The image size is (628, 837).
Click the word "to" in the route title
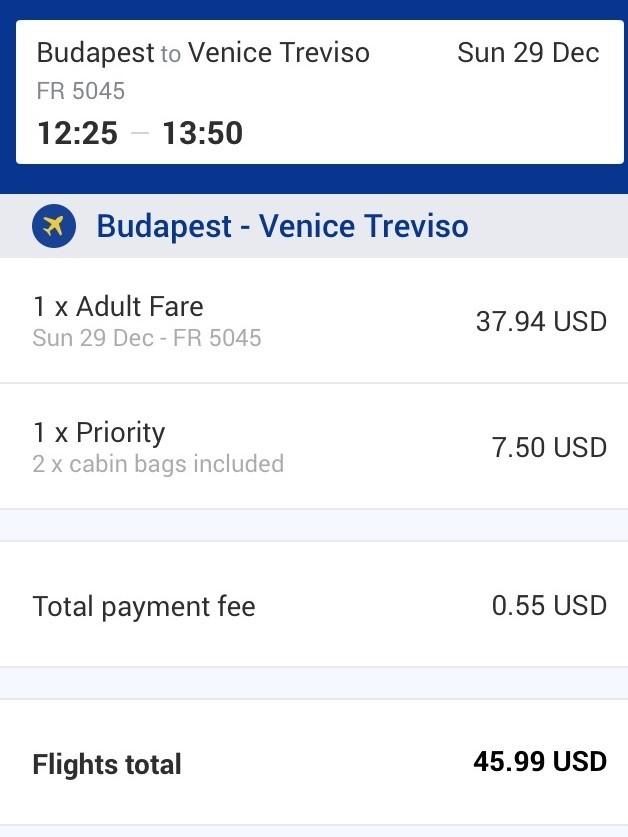click(x=171, y=54)
